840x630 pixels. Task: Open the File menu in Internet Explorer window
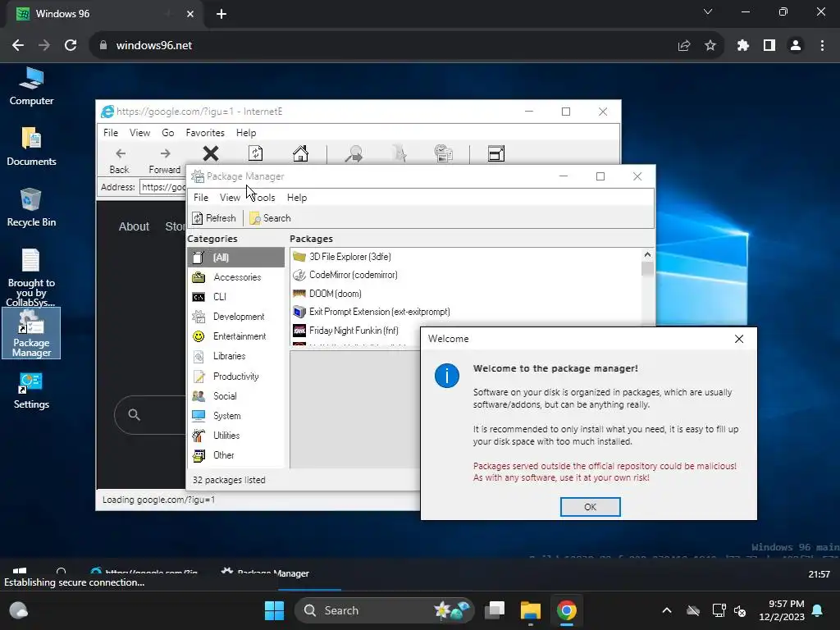point(111,133)
